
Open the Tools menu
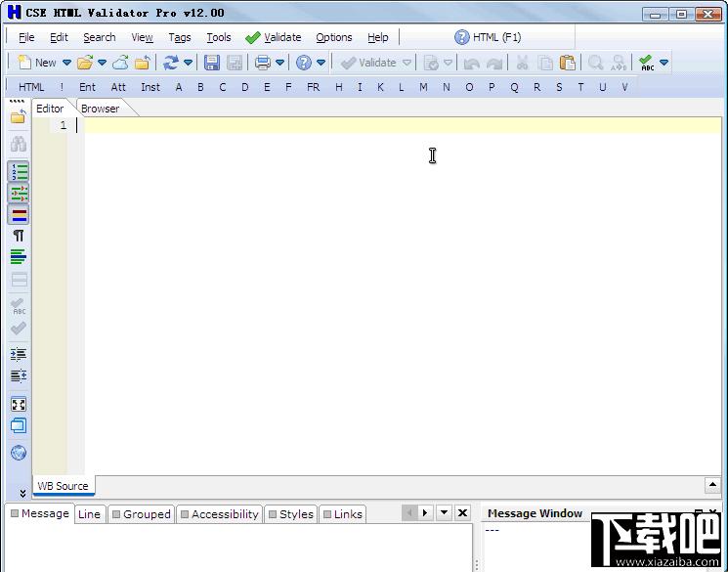click(219, 37)
